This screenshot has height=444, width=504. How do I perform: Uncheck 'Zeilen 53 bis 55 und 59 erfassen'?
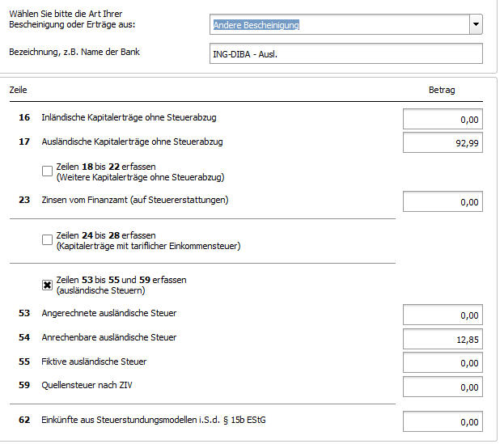[47, 285]
